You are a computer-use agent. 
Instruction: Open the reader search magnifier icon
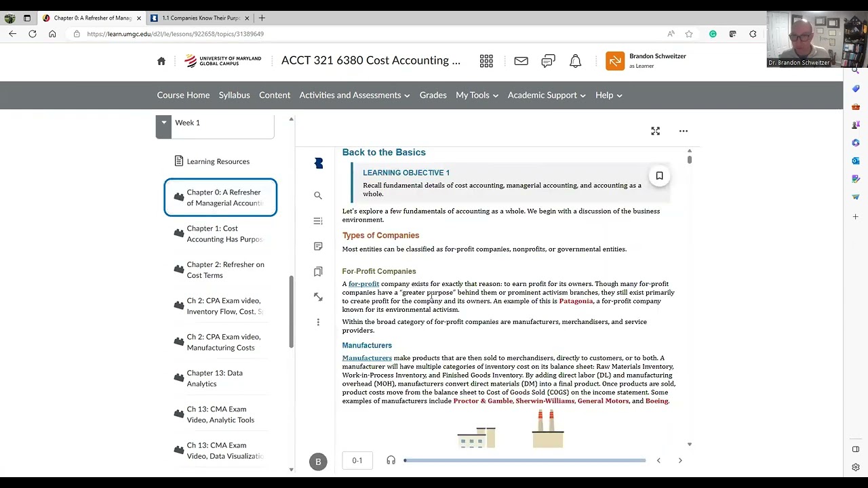click(x=318, y=195)
